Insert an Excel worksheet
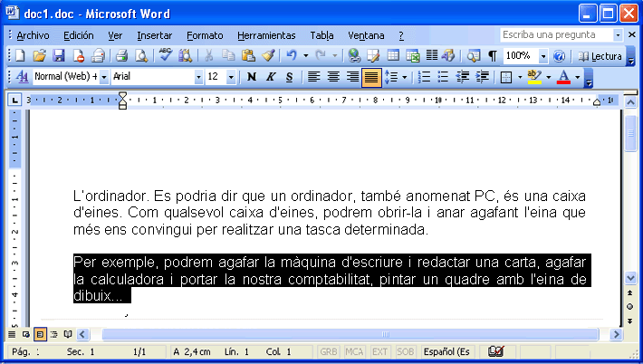643x364 pixels. point(413,55)
